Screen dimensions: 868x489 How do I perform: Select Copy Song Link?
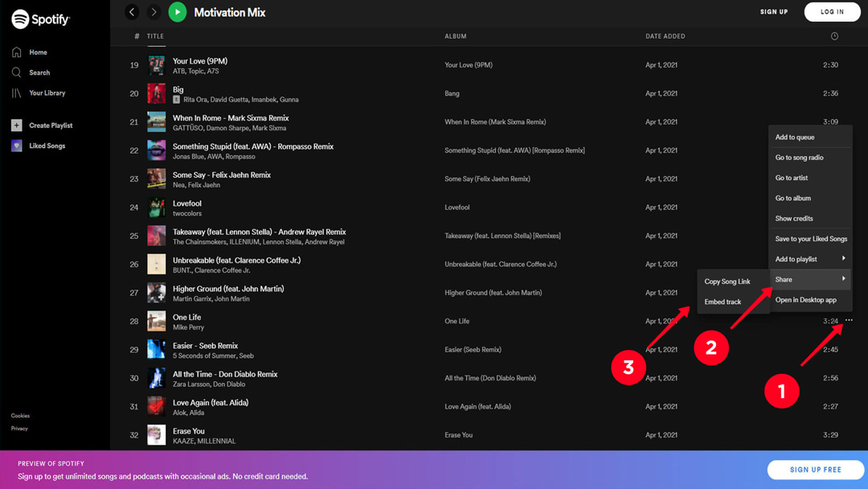[x=733, y=281]
